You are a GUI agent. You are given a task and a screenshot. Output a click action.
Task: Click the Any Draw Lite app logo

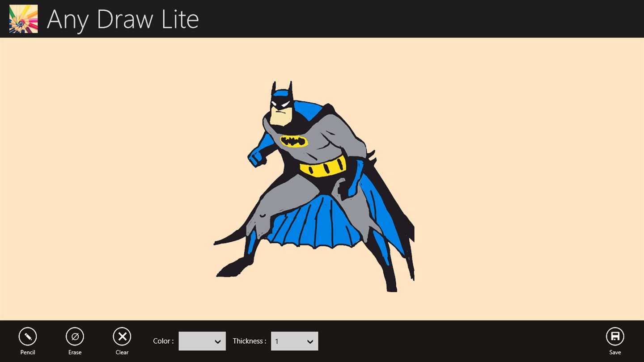pyautogui.click(x=23, y=19)
